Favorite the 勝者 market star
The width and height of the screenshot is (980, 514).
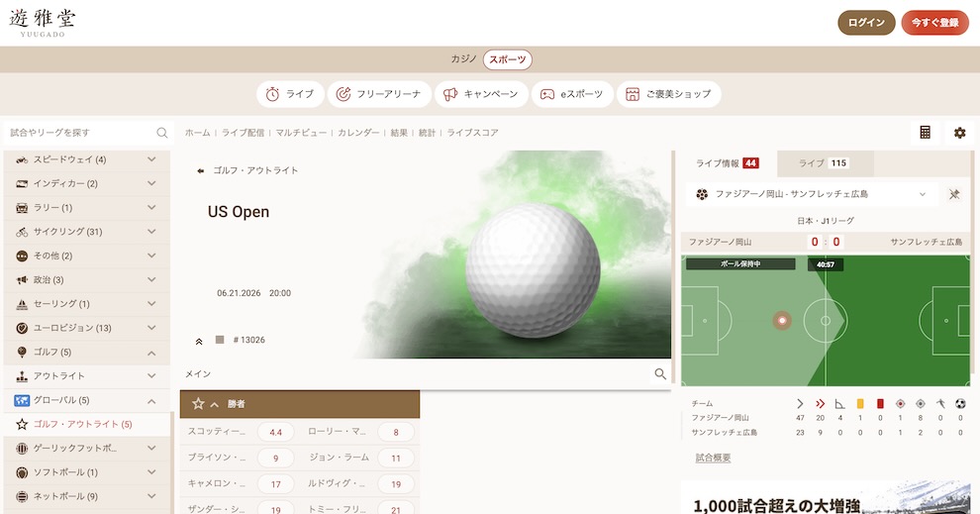coord(198,404)
